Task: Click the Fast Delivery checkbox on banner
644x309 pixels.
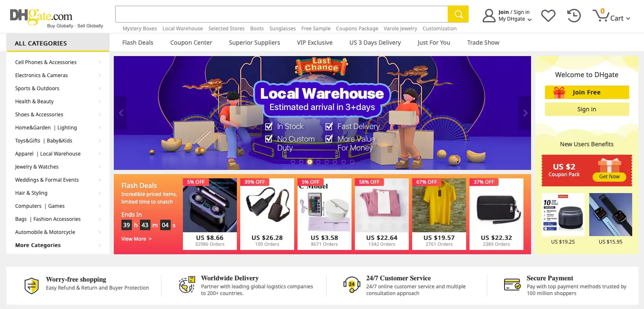Action: point(329,126)
